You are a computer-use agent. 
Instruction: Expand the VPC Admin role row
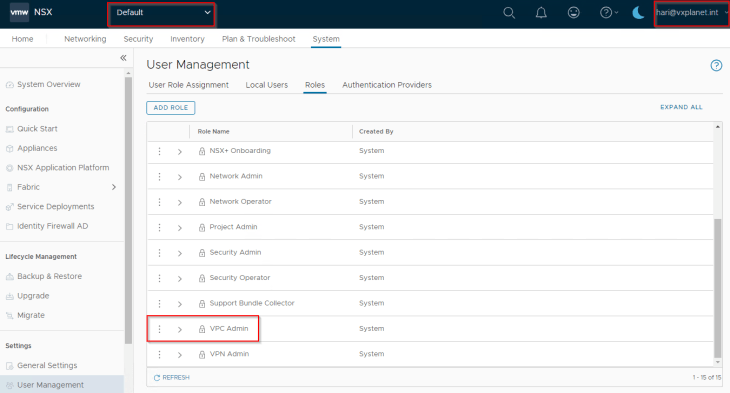[180, 330]
